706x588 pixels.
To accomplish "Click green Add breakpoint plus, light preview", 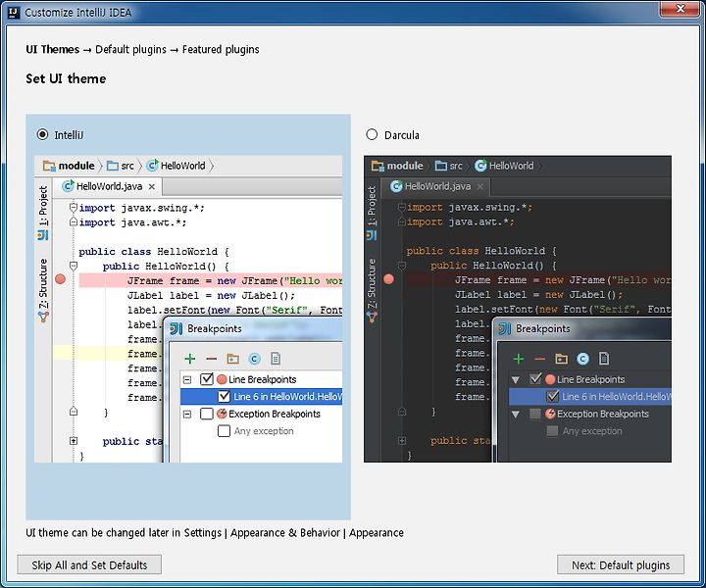I will 190,359.
